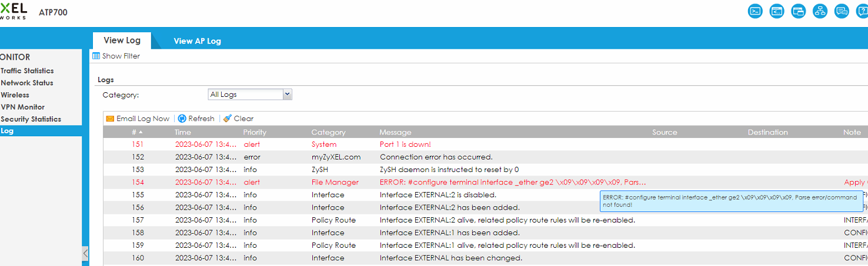Click the Refresh circular arrows icon
The image size is (868, 266).
coord(182,119)
